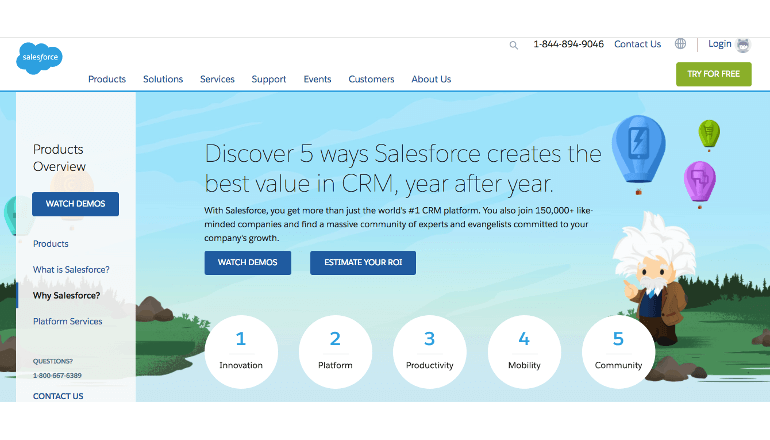Click the Astro avatar next to Login
The height and width of the screenshot is (440, 770).
click(743, 45)
